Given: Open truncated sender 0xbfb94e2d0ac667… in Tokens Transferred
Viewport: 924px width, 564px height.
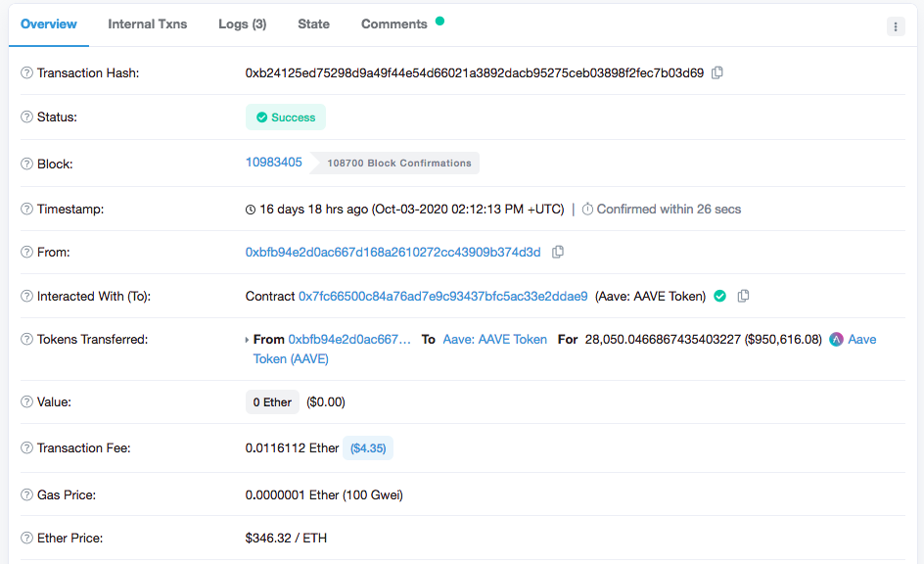Looking at the screenshot, I should (349, 340).
